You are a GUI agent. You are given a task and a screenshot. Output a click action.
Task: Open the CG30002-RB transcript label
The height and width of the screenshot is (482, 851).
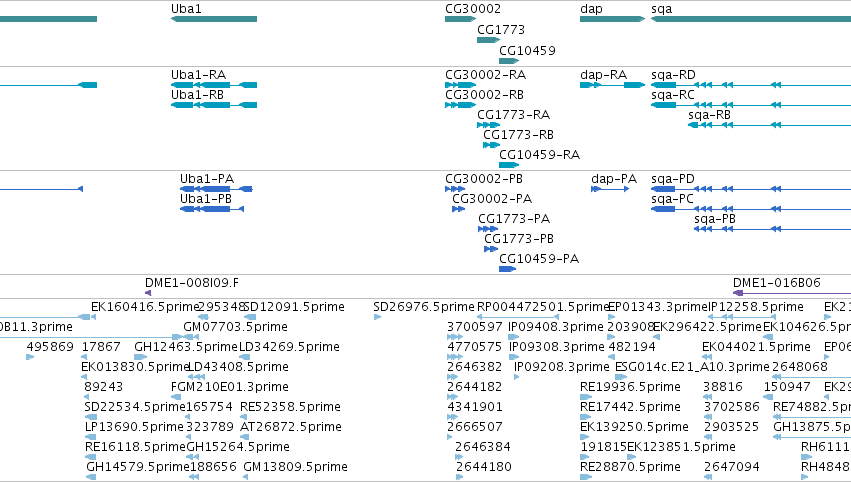[484, 94]
